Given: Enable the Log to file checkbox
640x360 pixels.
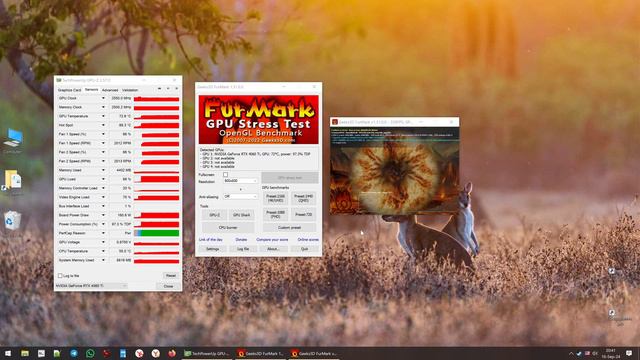Looking at the screenshot, I should click(x=60, y=276).
